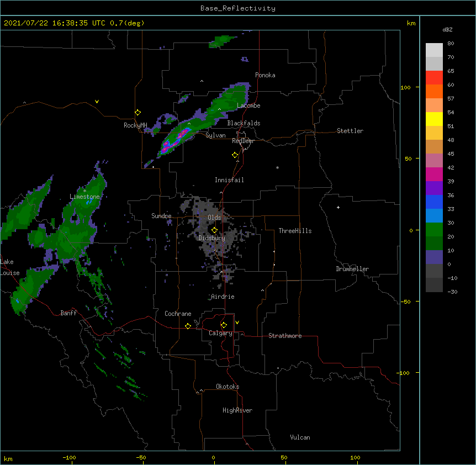Screen dimensions: 476x465
Task: Click the RockyMH label
Action: 135,125
